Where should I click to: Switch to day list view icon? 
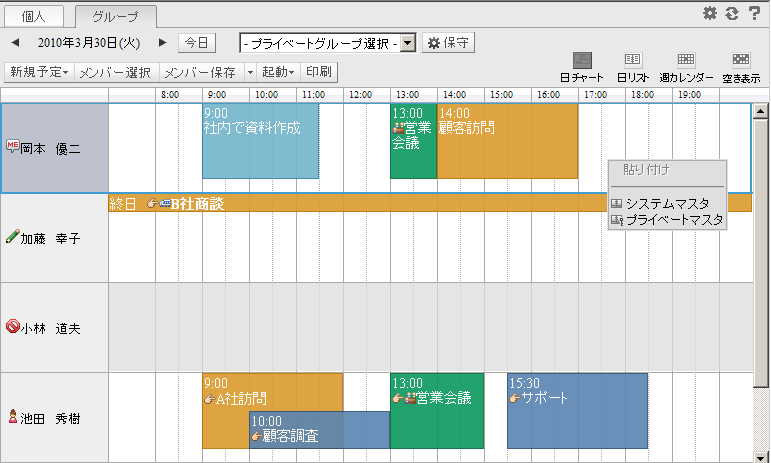pyautogui.click(x=632, y=66)
